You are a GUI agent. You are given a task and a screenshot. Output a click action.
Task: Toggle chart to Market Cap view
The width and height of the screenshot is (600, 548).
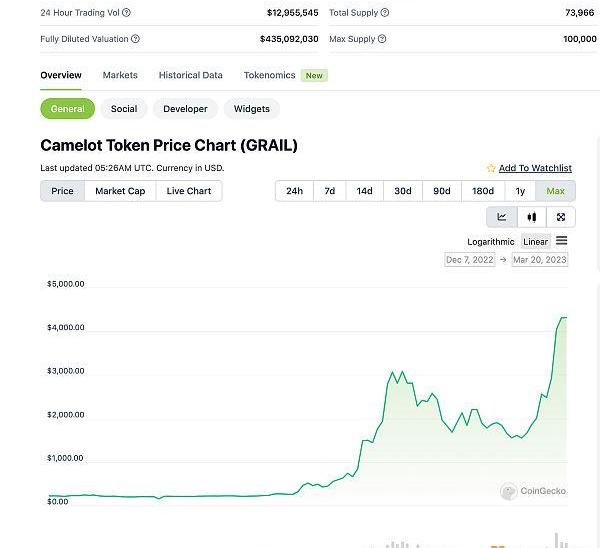tap(120, 191)
